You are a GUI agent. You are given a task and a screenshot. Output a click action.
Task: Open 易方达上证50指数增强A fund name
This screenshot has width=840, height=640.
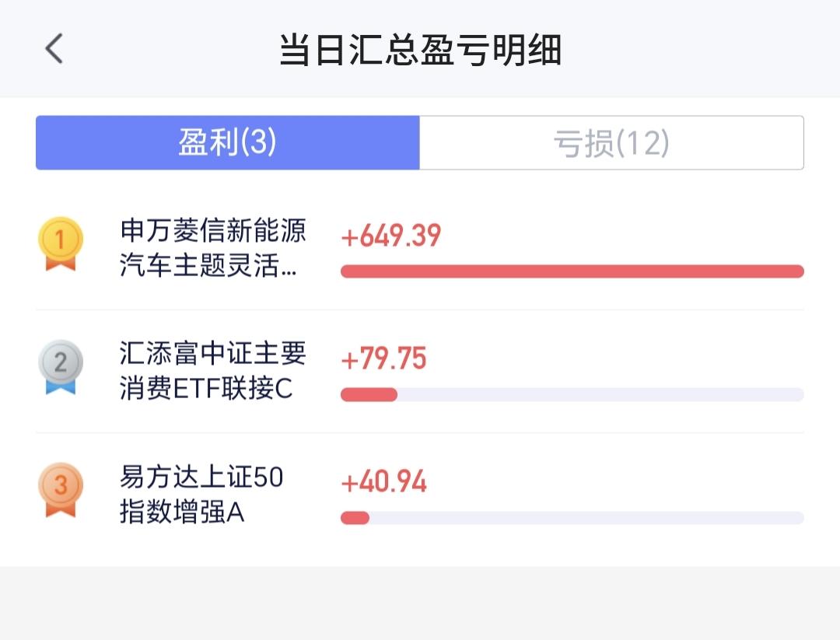point(201,495)
